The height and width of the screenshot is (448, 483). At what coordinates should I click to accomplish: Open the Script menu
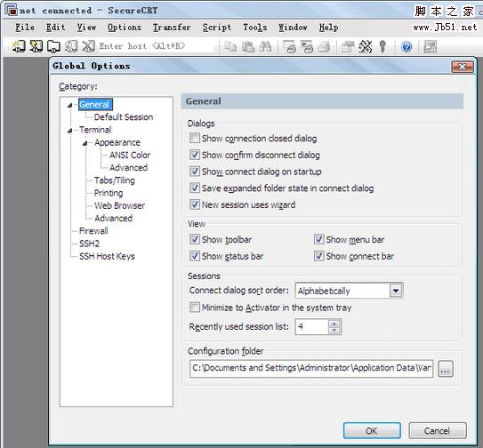point(217,28)
